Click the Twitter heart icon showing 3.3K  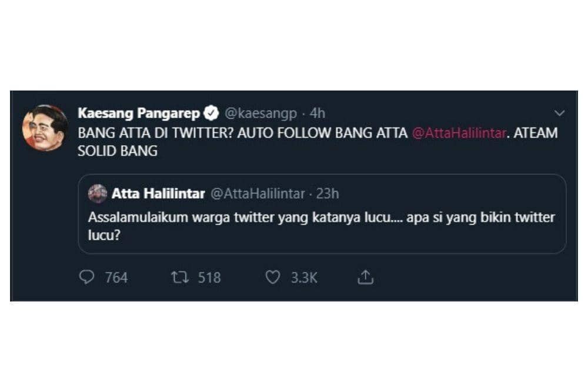pyautogui.click(x=272, y=277)
